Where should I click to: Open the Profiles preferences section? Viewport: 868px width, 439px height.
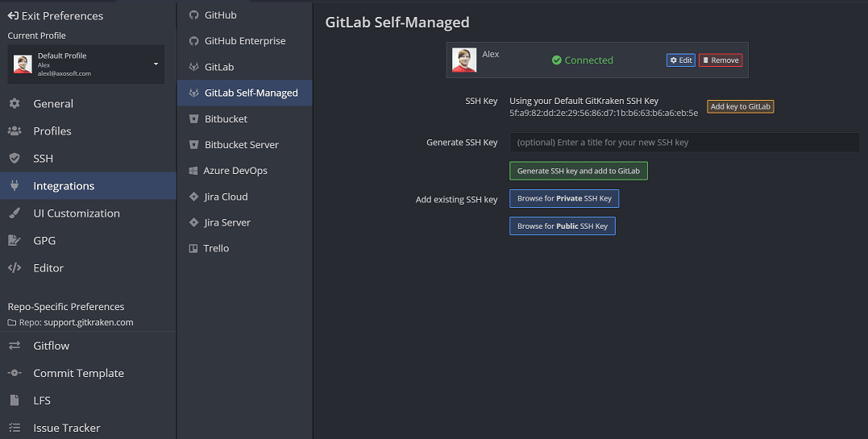pyautogui.click(x=52, y=131)
